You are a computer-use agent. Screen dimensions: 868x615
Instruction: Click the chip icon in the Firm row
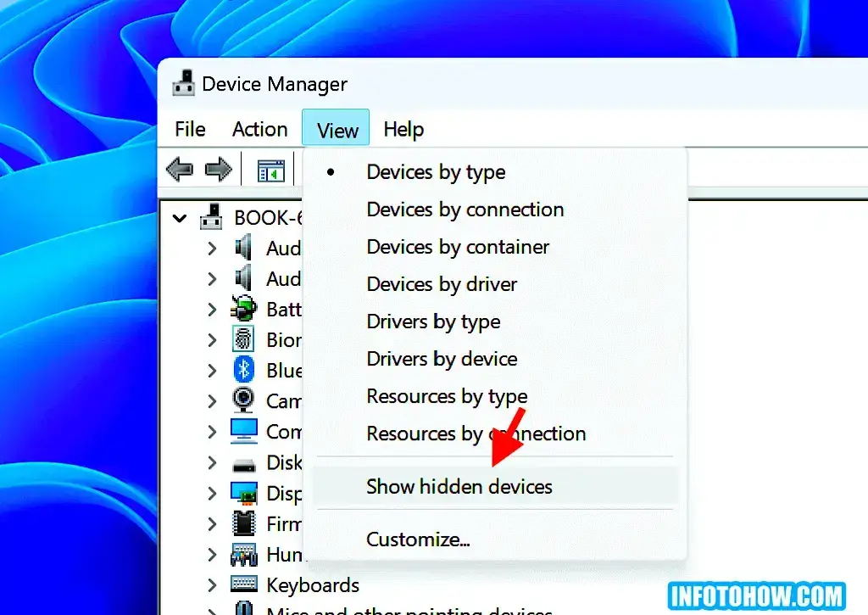[x=244, y=523]
